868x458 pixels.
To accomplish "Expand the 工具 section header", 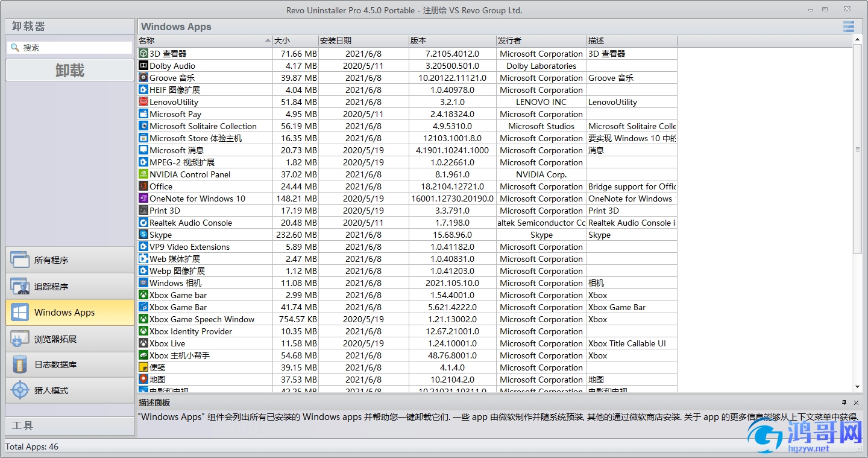I will click(x=70, y=425).
